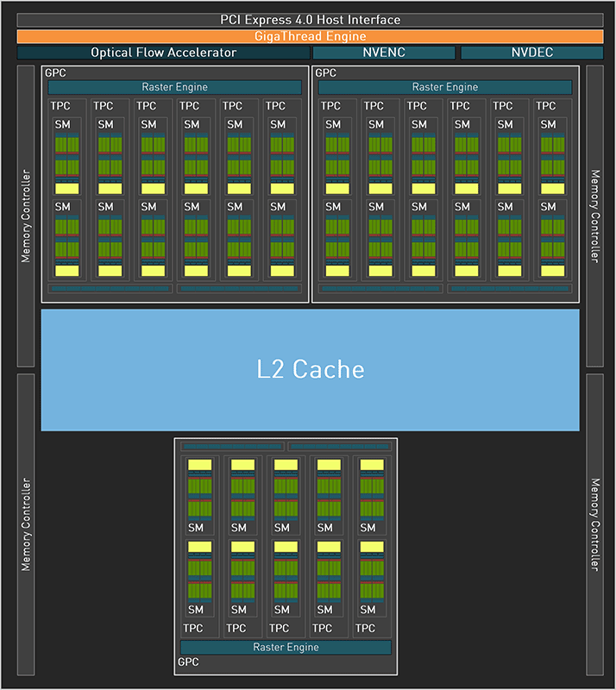Viewport: 616px width, 690px height.
Task: Select the lower-left Memory Controller
Action: (x=26, y=524)
